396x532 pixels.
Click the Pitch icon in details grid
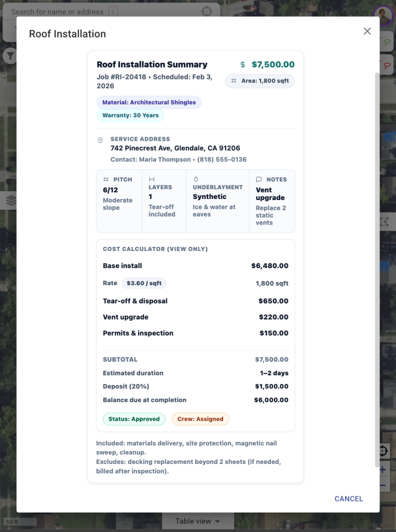[106, 179]
